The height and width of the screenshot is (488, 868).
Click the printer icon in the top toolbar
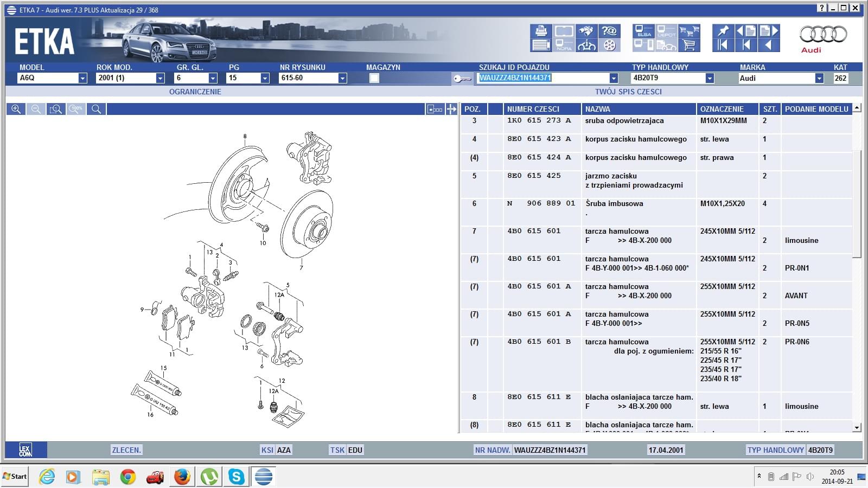[x=541, y=31]
